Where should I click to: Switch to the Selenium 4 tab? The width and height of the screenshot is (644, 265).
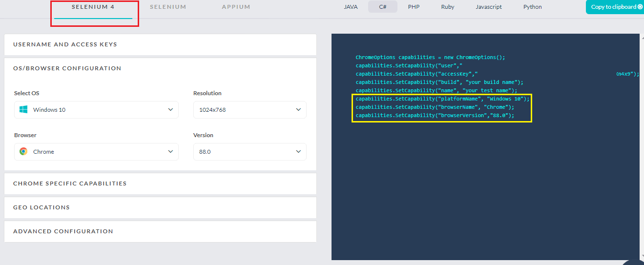tap(93, 7)
